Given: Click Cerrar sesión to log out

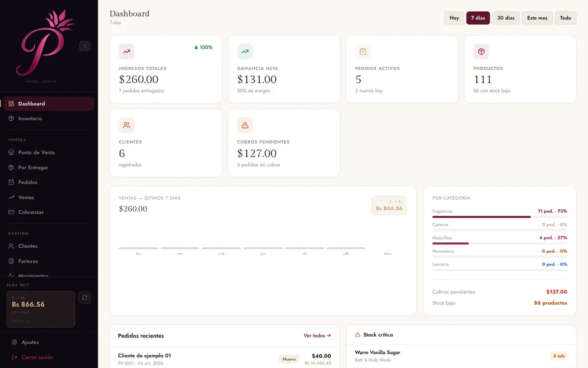Looking at the screenshot, I should tap(49, 357).
